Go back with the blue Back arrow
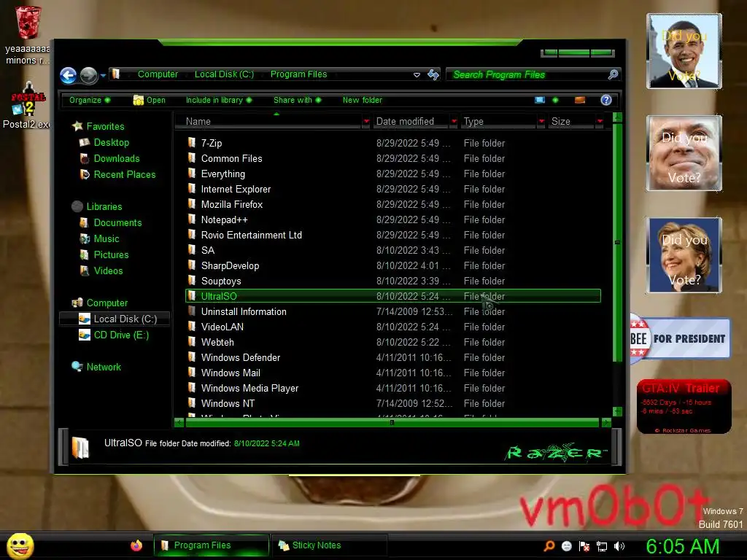Screen dimensions: 747x560 pyautogui.click(x=68, y=75)
